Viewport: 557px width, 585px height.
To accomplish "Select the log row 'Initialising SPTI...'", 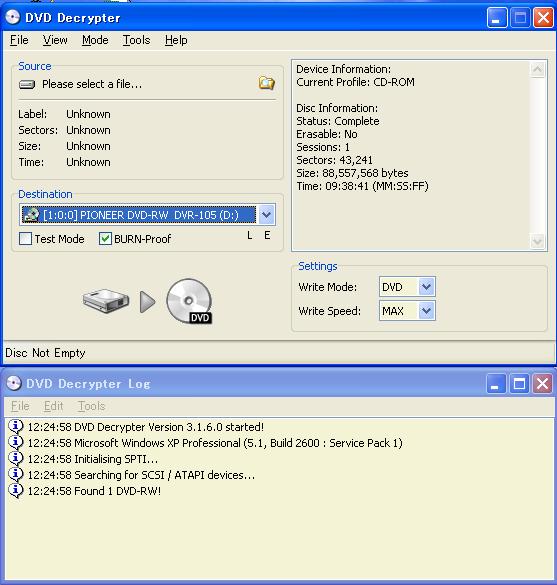I will click(93, 459).
